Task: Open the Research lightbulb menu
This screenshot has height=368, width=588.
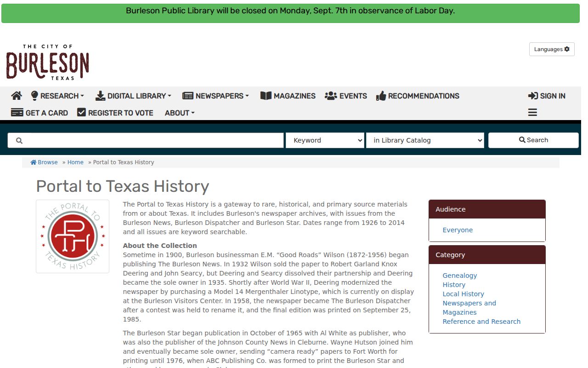Action: (57, 96)
